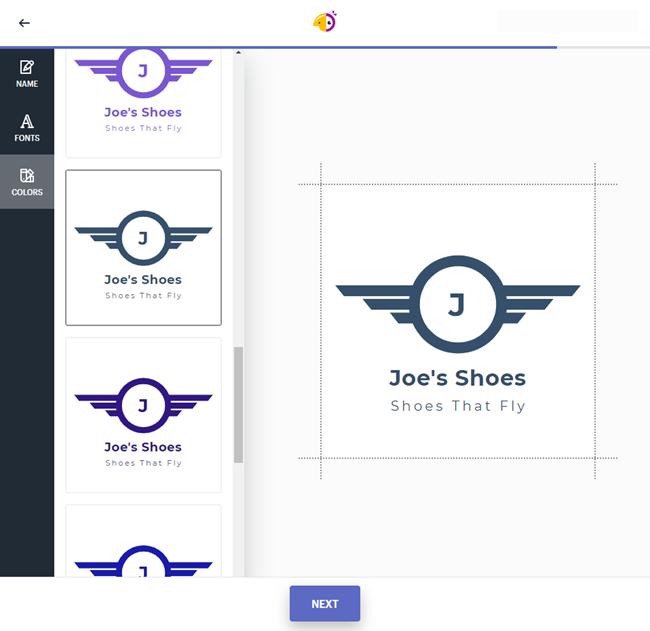Screen dimensions: 650x631
Task: Click the winged emblem in the preview
Action: tap(457, 302)
